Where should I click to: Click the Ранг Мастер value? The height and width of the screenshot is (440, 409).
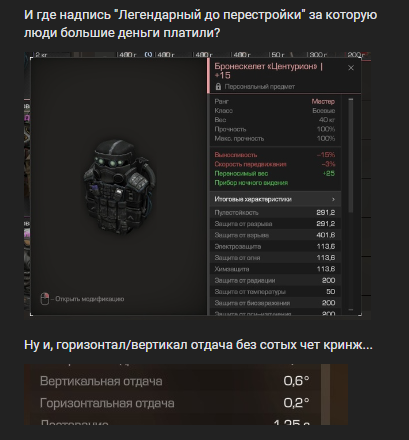click(323, 101)
